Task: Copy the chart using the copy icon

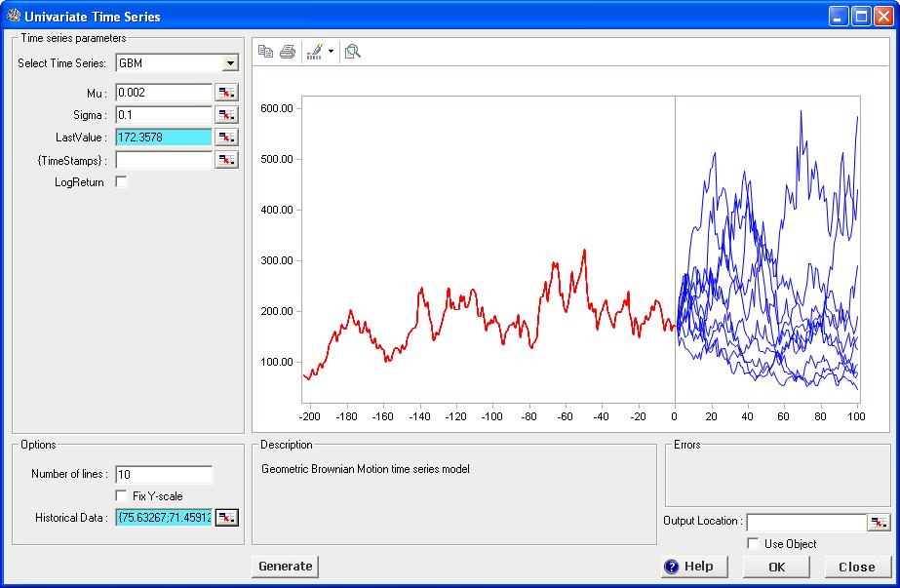Action: [x=265, y=52]
